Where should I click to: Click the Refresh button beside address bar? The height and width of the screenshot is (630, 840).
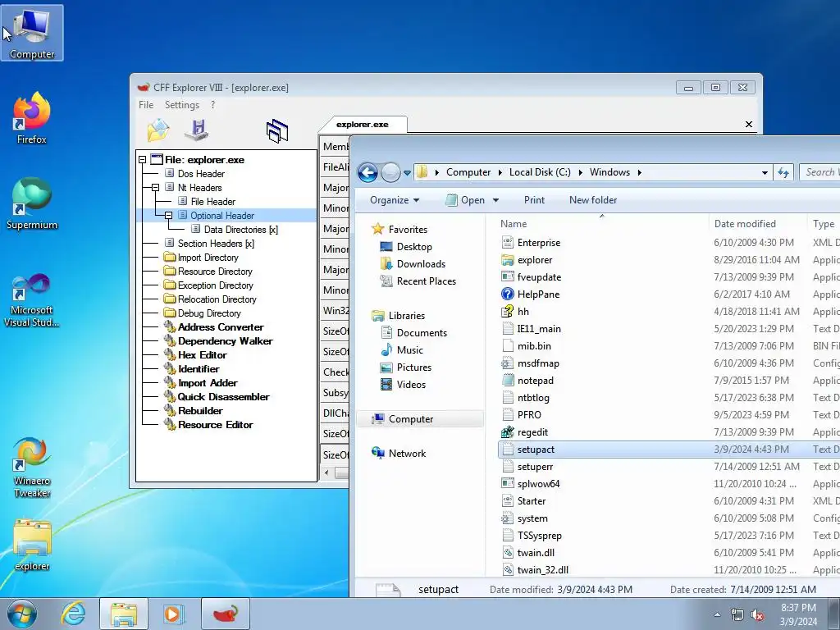click(x=783, y=172)
